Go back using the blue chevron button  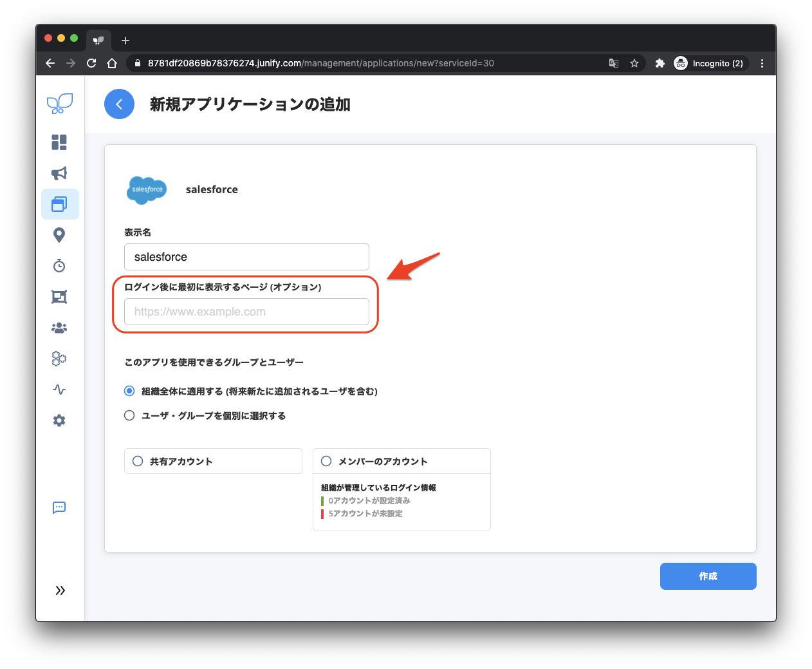pyautogui.click(x=119, y=104)
